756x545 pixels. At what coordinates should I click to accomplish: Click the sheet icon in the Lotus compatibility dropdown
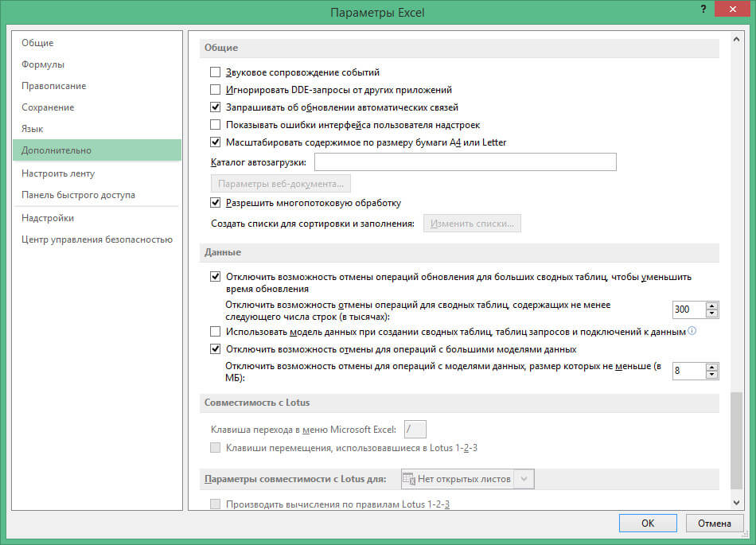(x=409, y=479)
